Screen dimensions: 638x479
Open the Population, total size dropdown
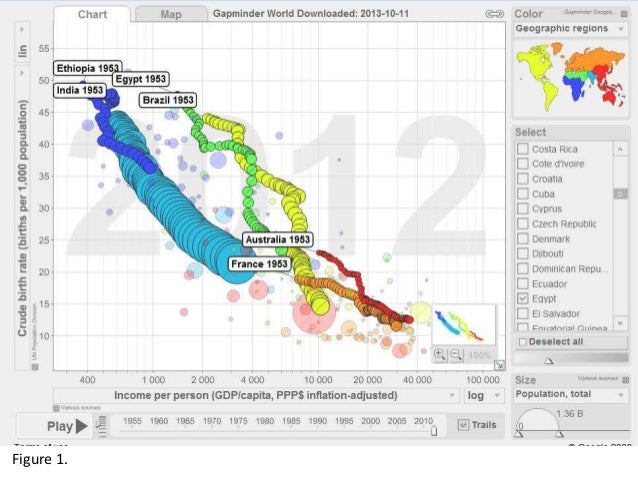(570, 394)
